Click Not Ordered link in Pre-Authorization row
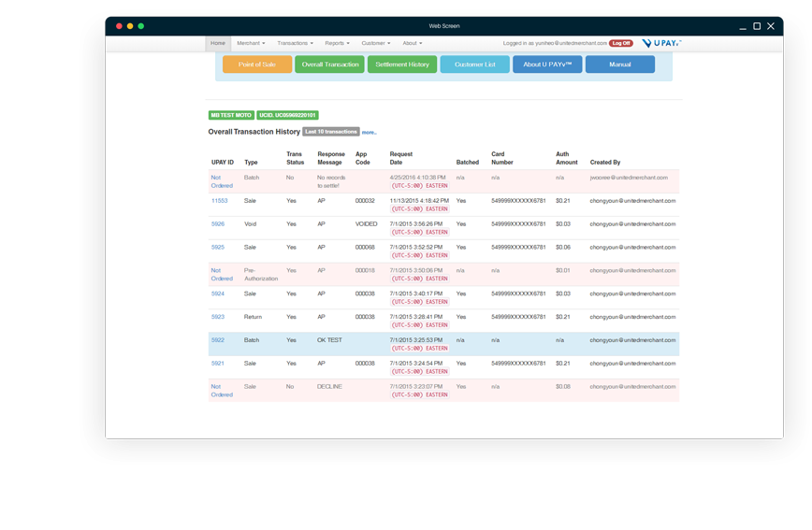 click(x=222, y=274)
